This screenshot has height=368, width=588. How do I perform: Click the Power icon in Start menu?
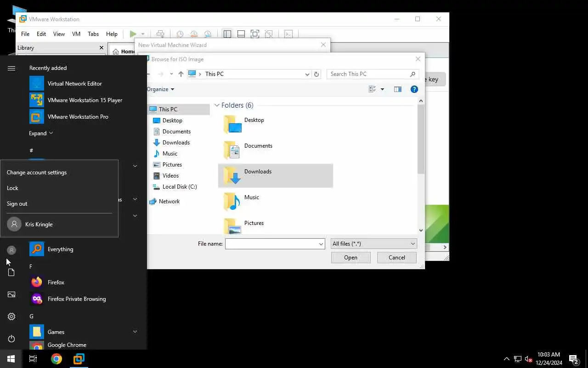tap(11, 339)
